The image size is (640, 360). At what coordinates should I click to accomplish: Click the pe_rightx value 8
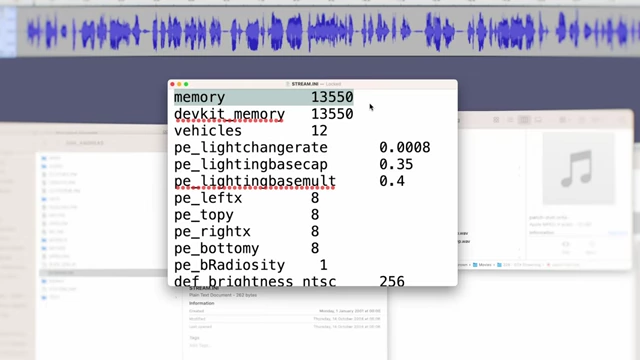pos(315,231)
